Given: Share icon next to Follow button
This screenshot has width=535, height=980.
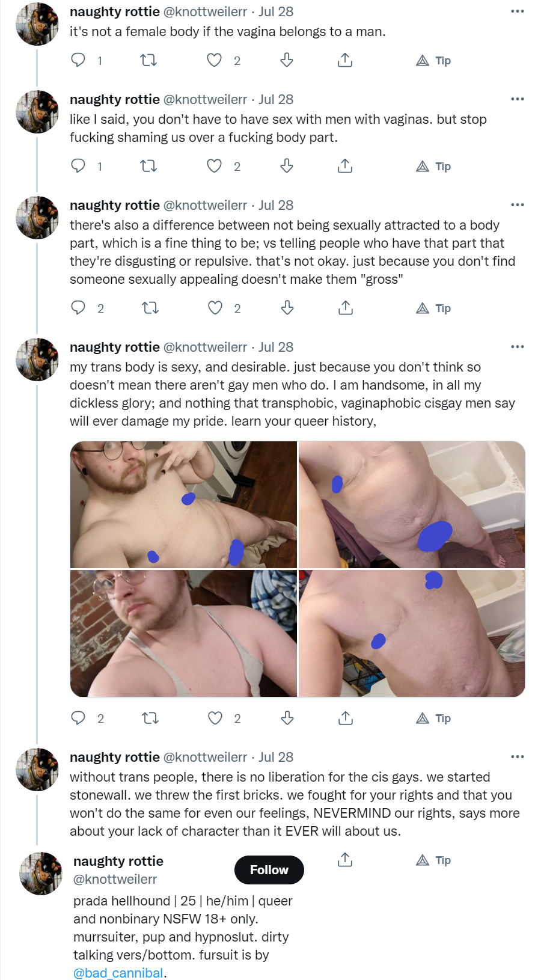Looking at the screenshot, I should (345, 860).
